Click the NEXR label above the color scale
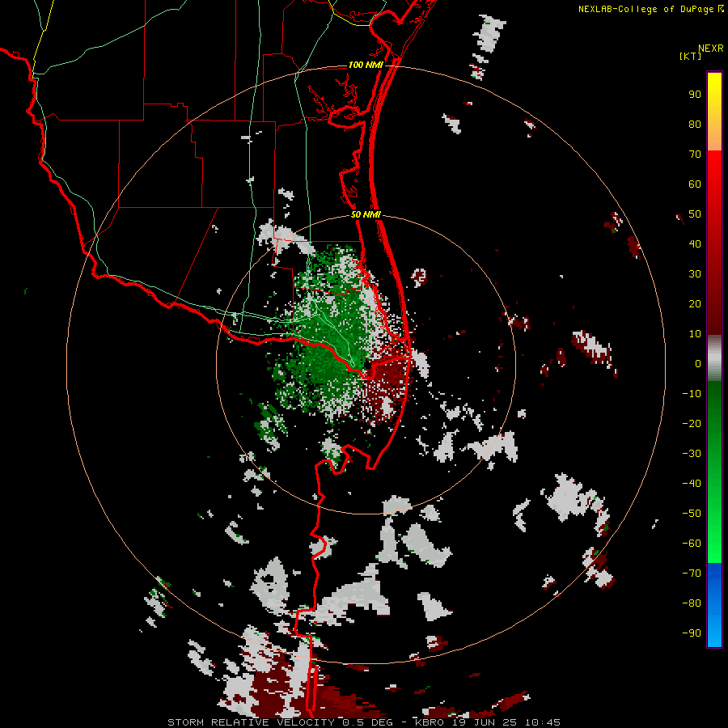This screenshot has height=728, width=728. coord(710,49)
